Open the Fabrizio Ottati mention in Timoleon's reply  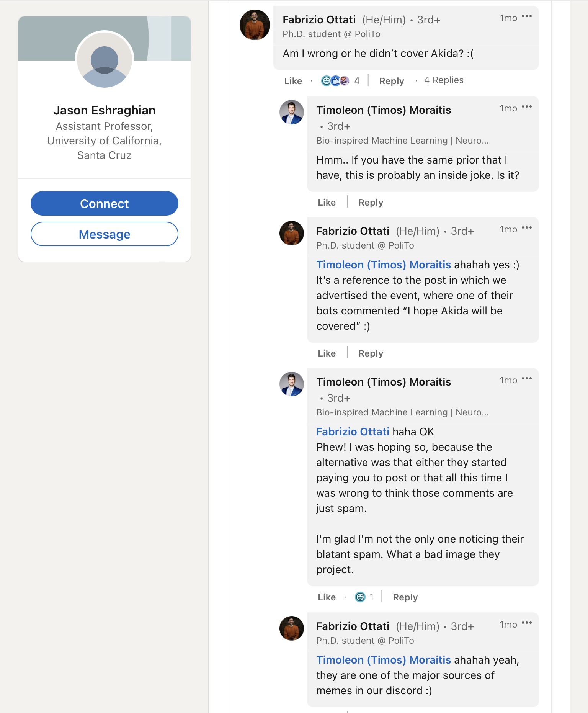353,432
